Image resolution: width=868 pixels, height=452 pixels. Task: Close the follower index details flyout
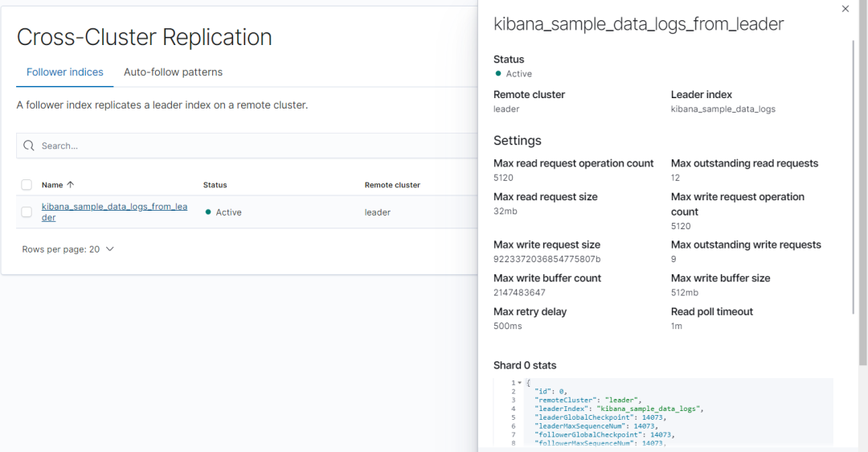point(845,9)
